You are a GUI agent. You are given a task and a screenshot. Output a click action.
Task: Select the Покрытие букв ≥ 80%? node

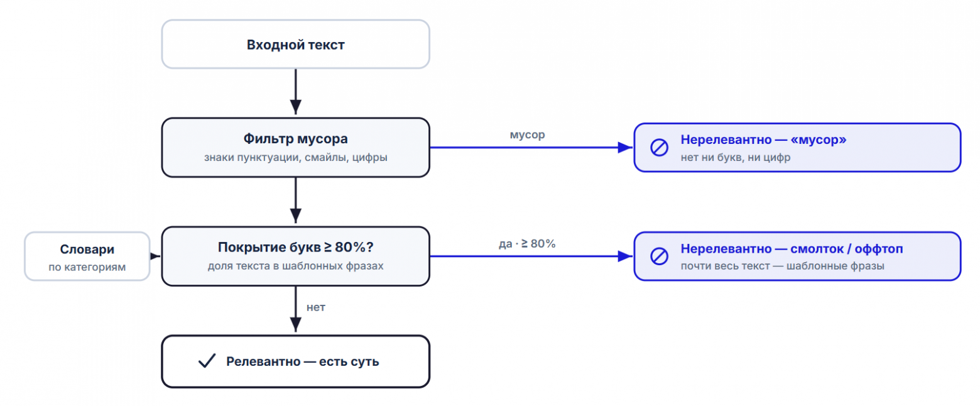click(x=295, y=256)
